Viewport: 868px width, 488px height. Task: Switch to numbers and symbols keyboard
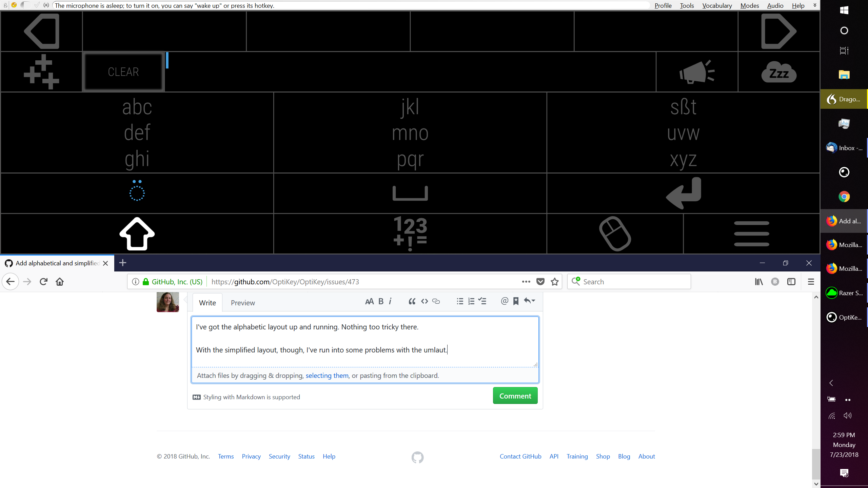pos(410,233)
